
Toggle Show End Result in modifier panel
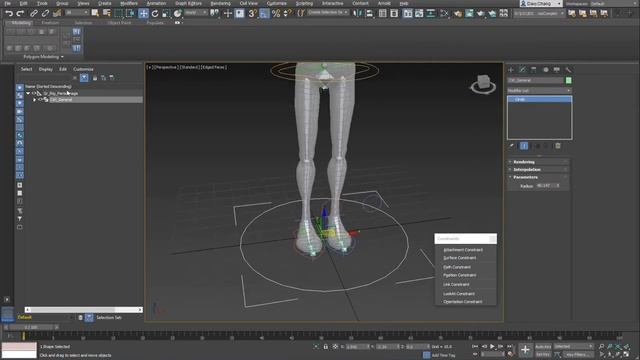(524, 146)
